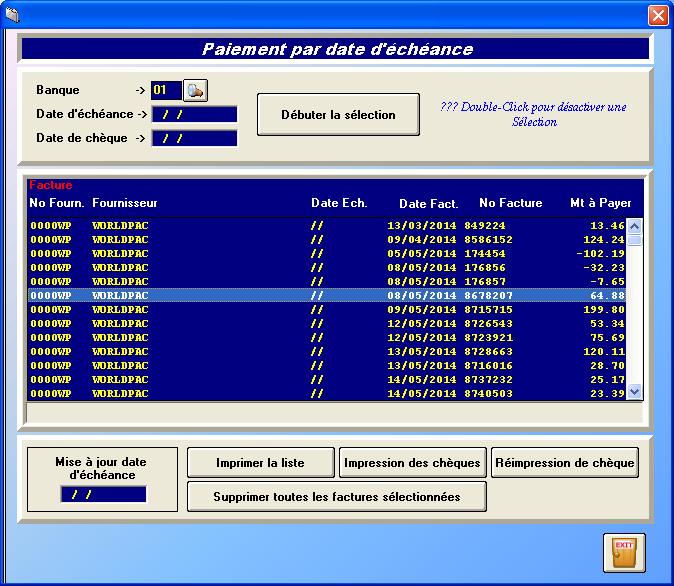Click the Exit door icon

(624, 553)
